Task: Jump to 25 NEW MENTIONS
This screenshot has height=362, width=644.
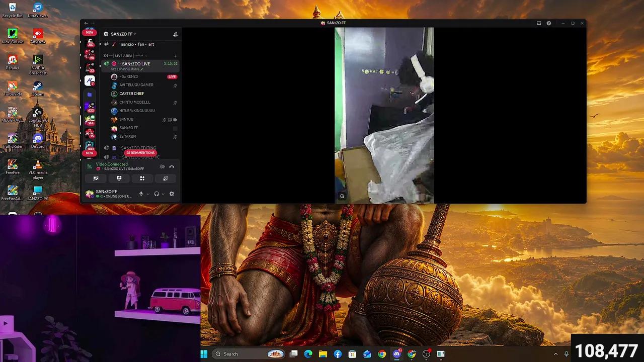Action: [140, 153]
